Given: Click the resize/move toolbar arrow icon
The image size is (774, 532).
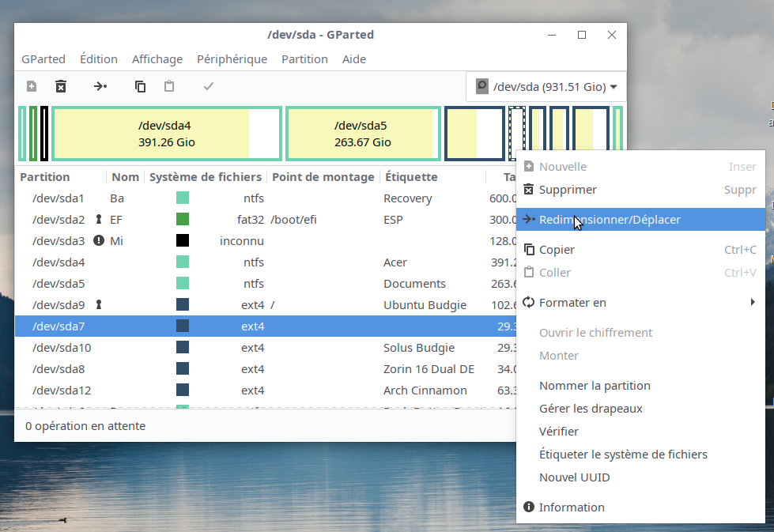Looking at the screenshot, I should [100, 86].
